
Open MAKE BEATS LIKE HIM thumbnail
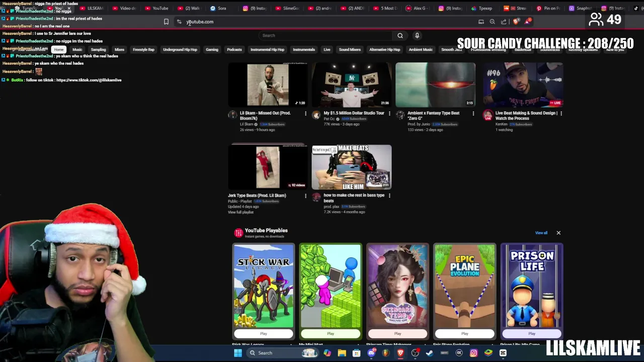352,167
